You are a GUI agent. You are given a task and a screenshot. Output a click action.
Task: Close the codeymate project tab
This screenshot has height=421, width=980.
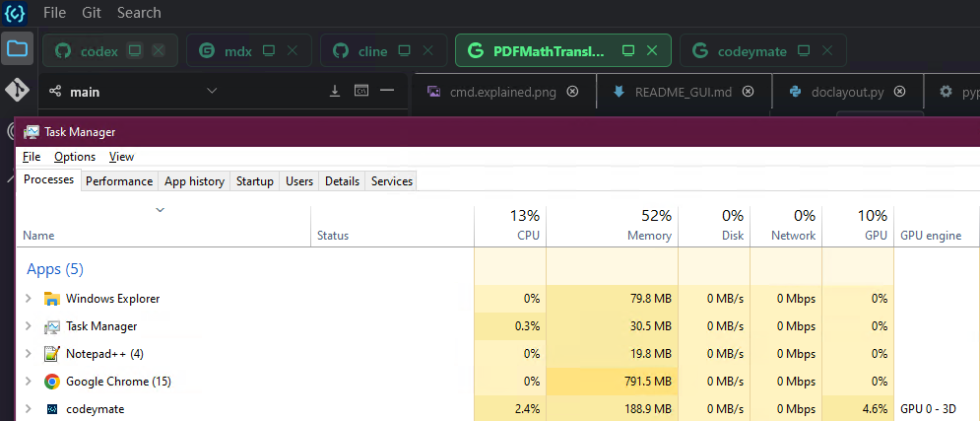827,50
